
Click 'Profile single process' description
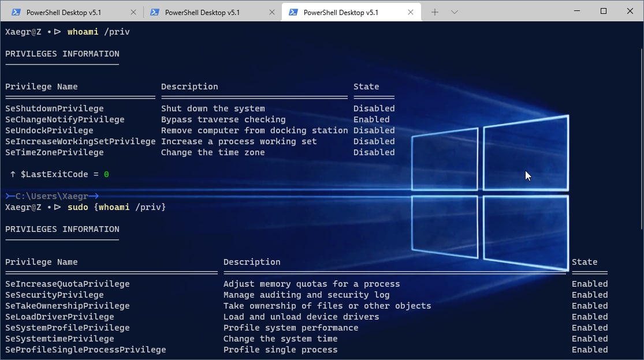281,350
